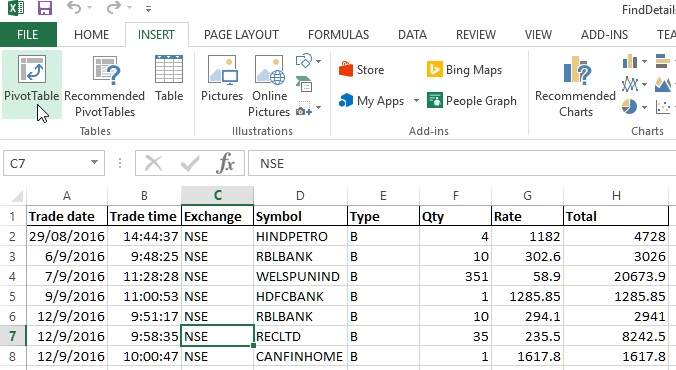Open the Customize Quick Access Toolbar dropdown
This screenshot has width=676, height=370.
click(148, 9)
